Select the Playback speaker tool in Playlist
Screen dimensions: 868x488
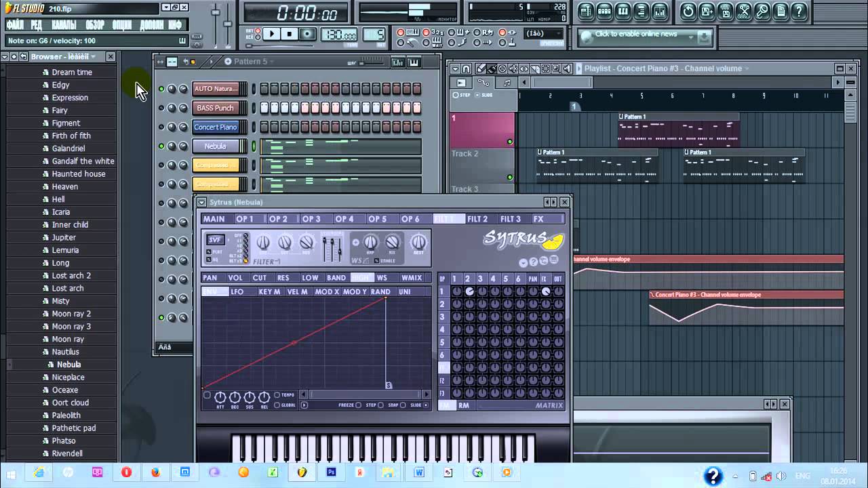pyautogui.click(x=567, y=68)
